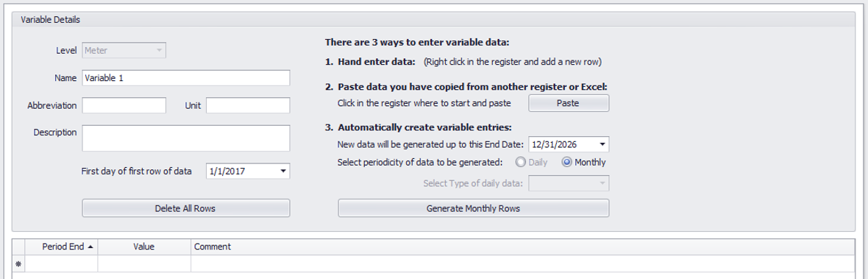Open the first day of data date dropdown
Screen dimensions: 868x279
point(283,172)
